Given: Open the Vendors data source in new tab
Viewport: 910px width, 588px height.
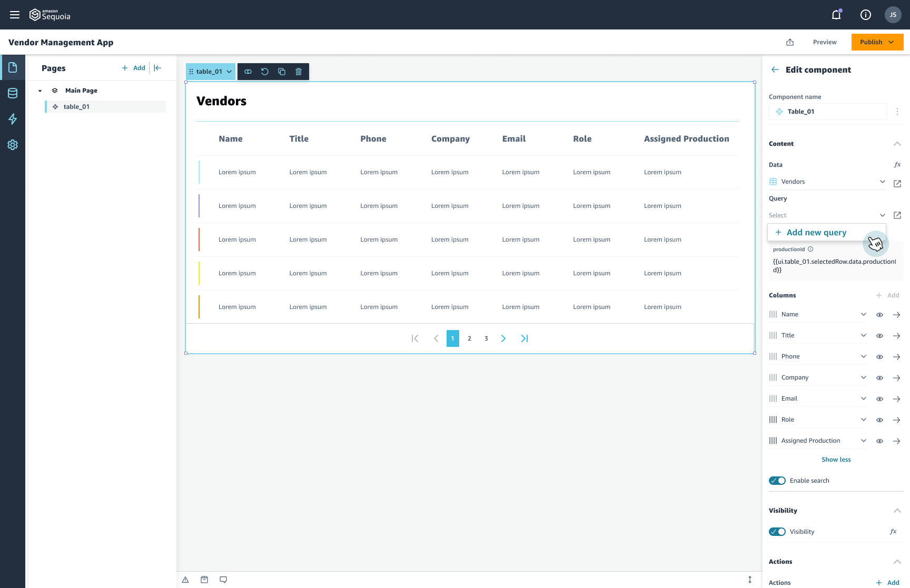Looking at the screenshot, I should point(897,184).
